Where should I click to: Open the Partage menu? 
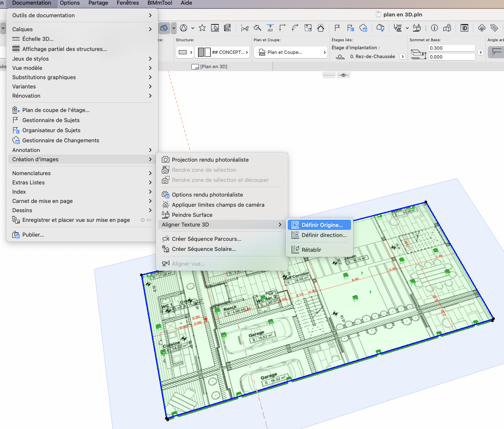(98, 3)
